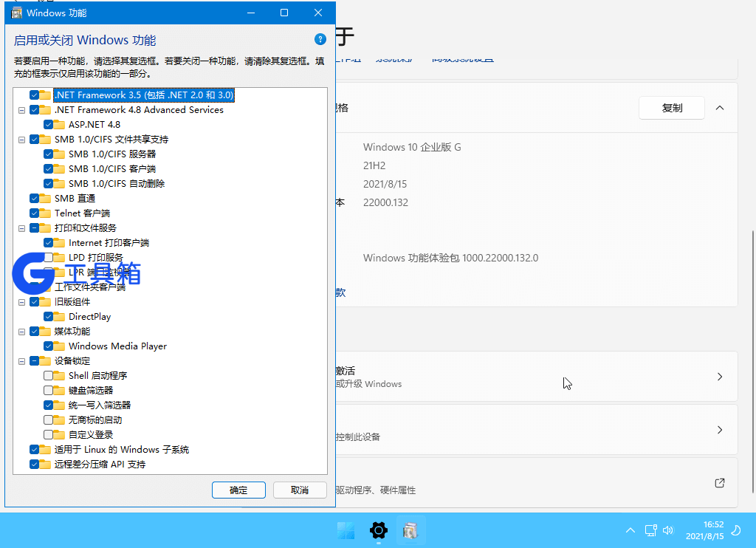This screenshot has height=548, width=756.
Task: Enable the 自定义登录 checkbox
Action: click(x=48, y=435)
